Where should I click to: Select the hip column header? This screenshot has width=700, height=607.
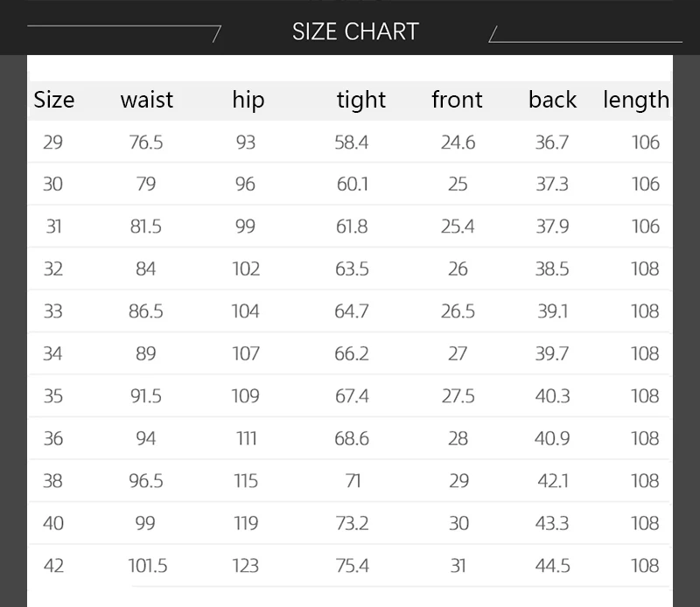[248, 100]
